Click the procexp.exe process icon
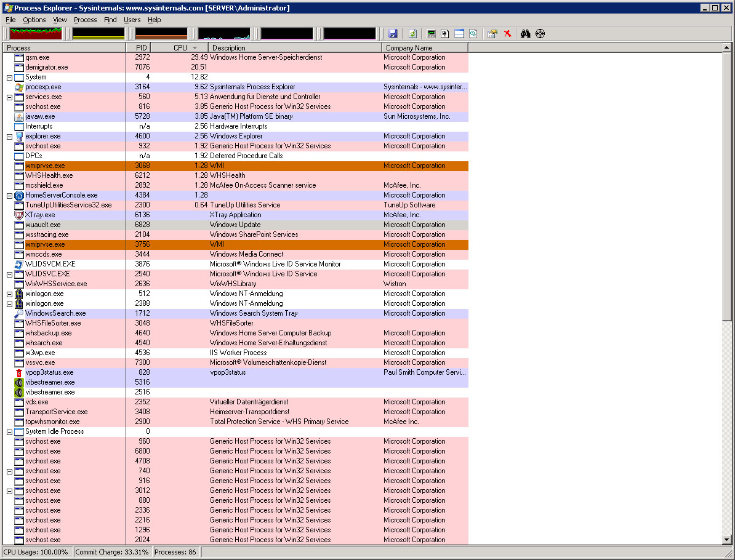 click(18, 87)
